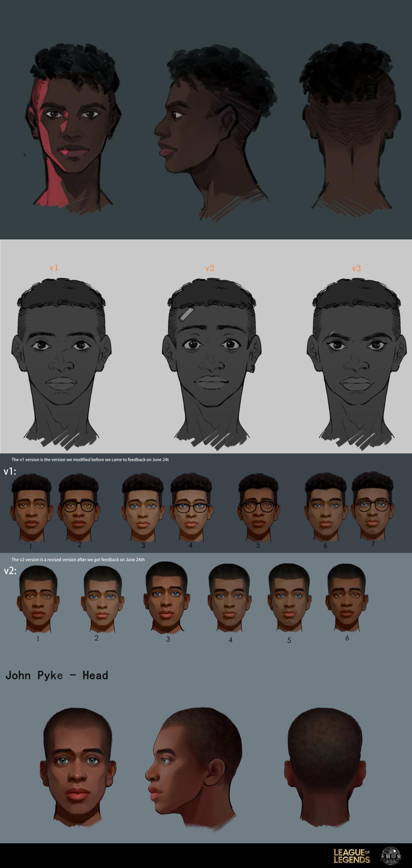This screenshot has height=868, width=412.
Task: Select v1 row head 7 with tortoiseshell glasses
Action: pos(372,506)
